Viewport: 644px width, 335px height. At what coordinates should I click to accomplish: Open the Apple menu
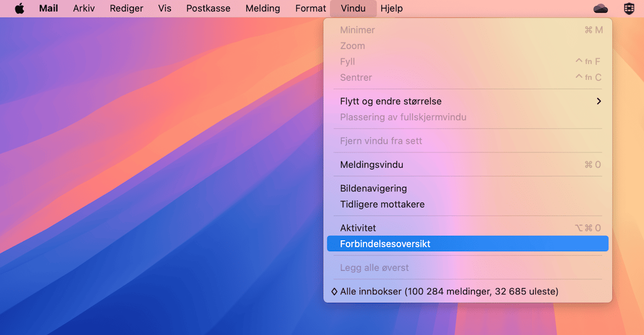tap(20, 8)
